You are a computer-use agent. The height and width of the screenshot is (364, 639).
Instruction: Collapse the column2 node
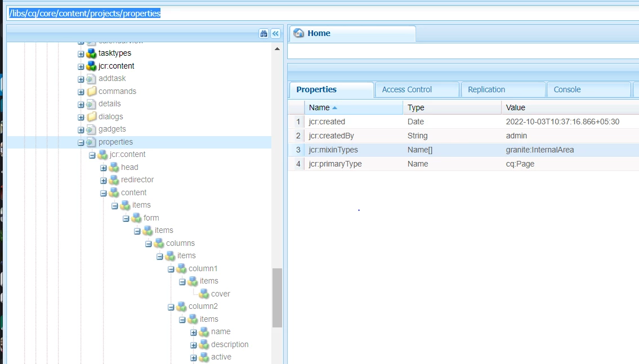point(171,307)
